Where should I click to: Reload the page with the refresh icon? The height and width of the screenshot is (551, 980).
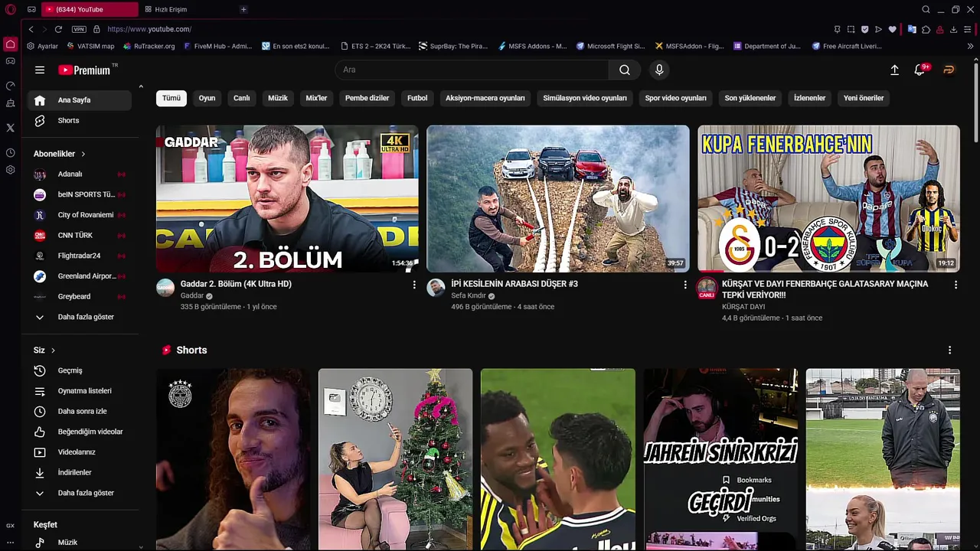[x=58, y=29]
